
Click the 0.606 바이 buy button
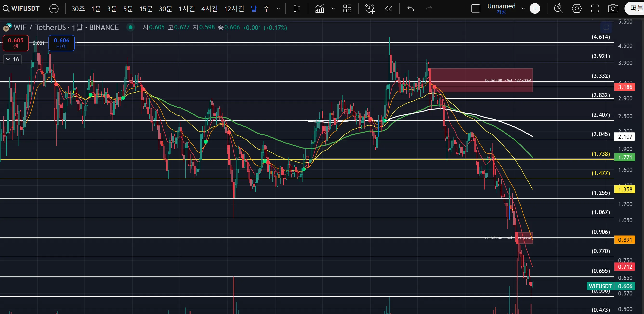click(61, 43)
